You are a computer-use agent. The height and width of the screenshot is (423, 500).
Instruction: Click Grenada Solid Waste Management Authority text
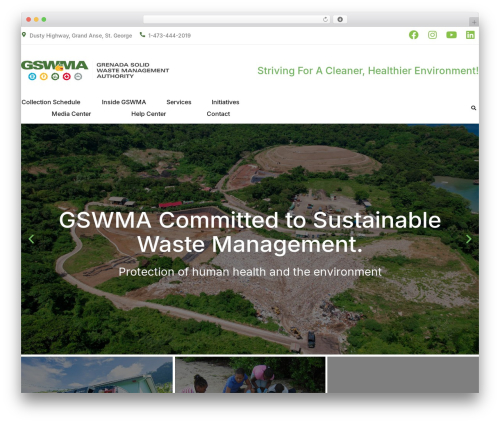tap(133, 70)
